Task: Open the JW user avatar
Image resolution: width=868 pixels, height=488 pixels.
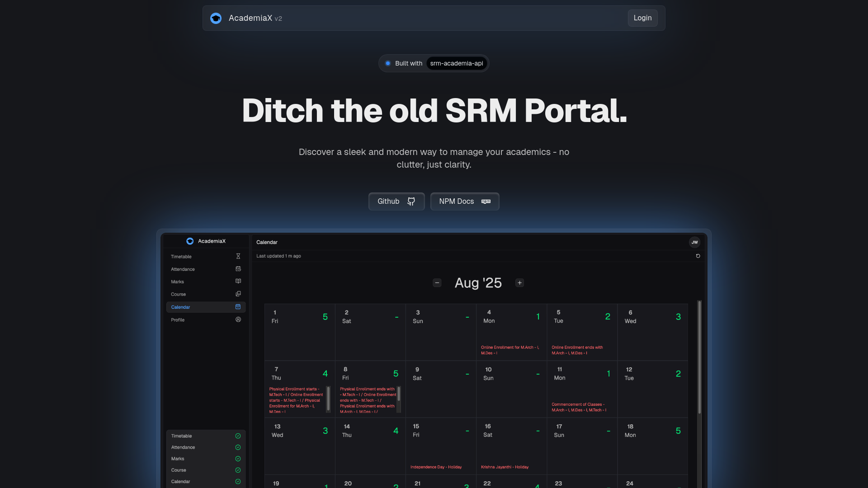Action: (x=694, y=242)
